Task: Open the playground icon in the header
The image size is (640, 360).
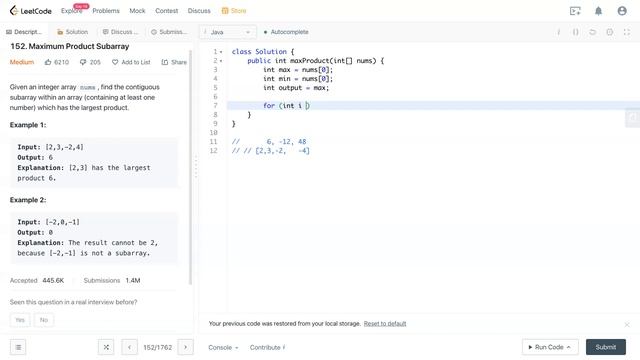Action: pos(575,11)
